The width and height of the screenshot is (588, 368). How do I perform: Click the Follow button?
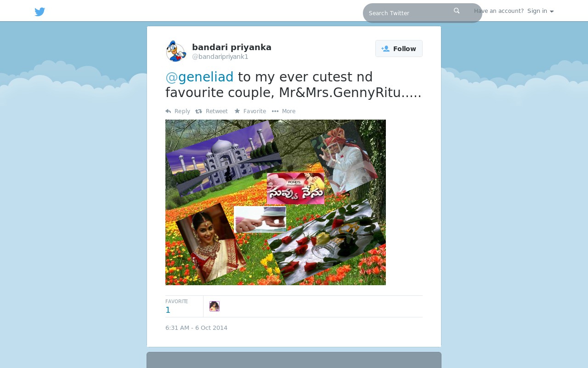[399, 49]
